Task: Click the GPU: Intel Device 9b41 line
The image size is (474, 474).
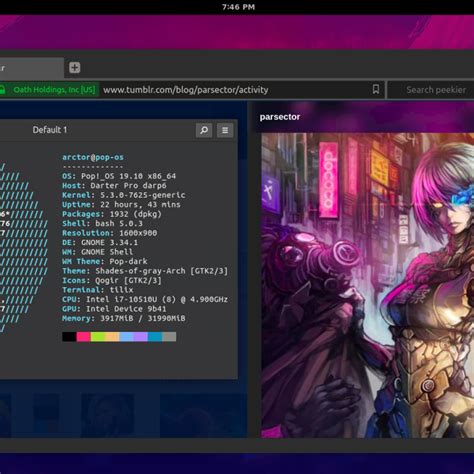Action: (114, 309)
